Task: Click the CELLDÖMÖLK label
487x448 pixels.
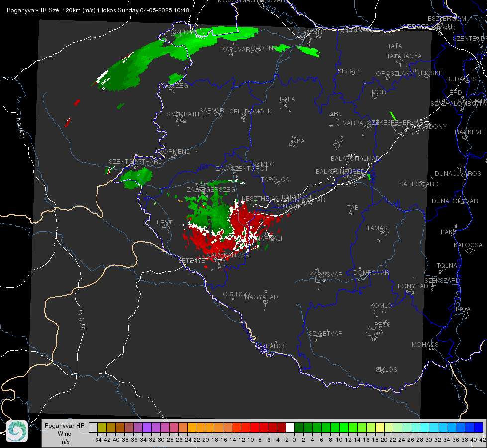Action: point(250,112)
